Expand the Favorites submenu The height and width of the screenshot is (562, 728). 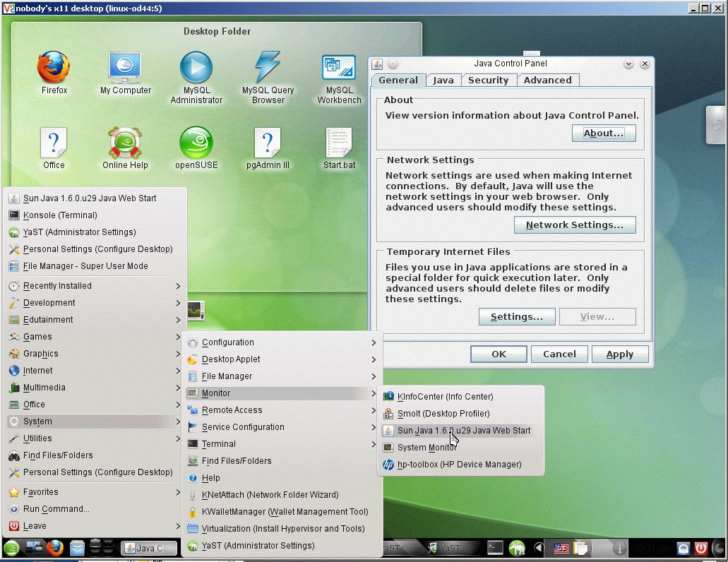point(95,492)
